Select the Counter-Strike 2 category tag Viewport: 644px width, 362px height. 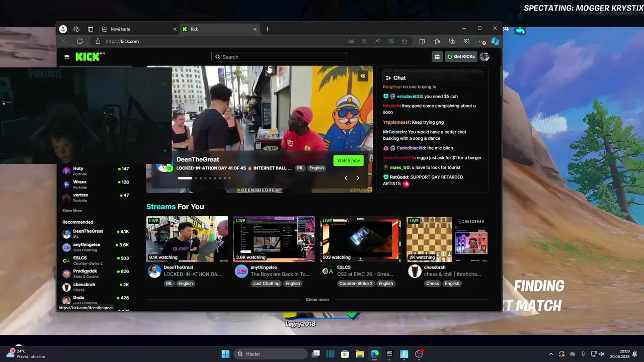point(356,284)
